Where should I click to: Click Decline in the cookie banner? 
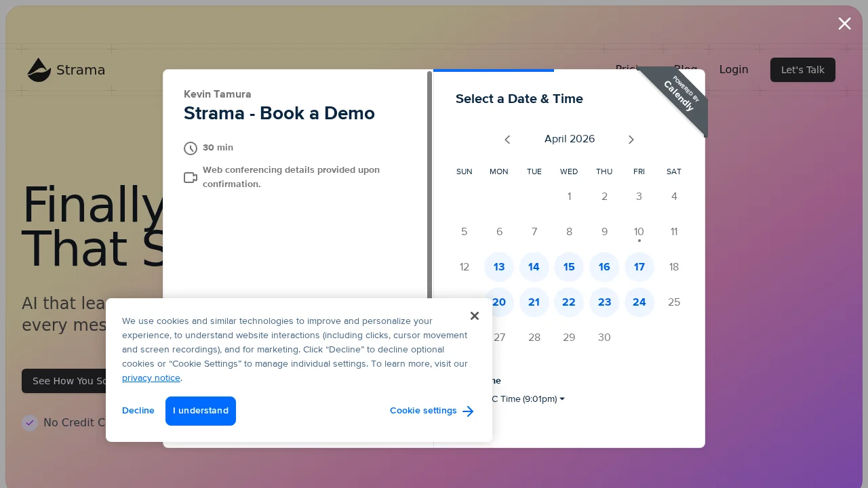tap(138, 411)
